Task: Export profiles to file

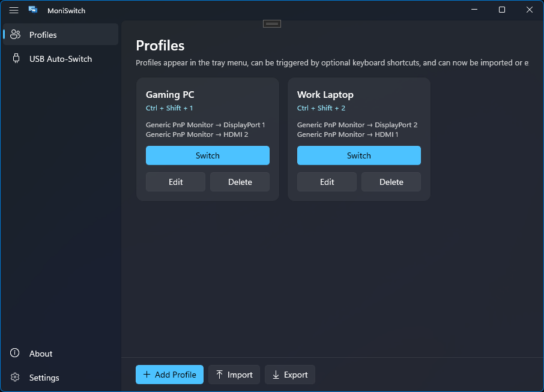Action: click(289, 375)
